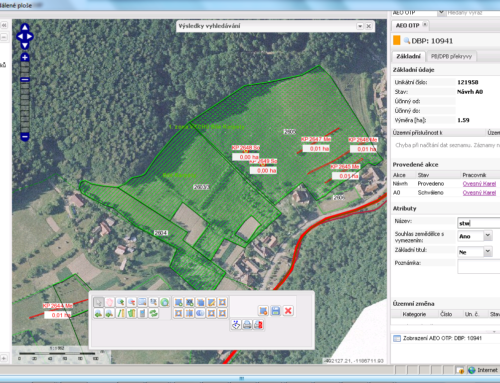Screen dimensions: 500x383
Task: Click the Un. č. column header
Action: pyautogui.click(x=471, y=314)
